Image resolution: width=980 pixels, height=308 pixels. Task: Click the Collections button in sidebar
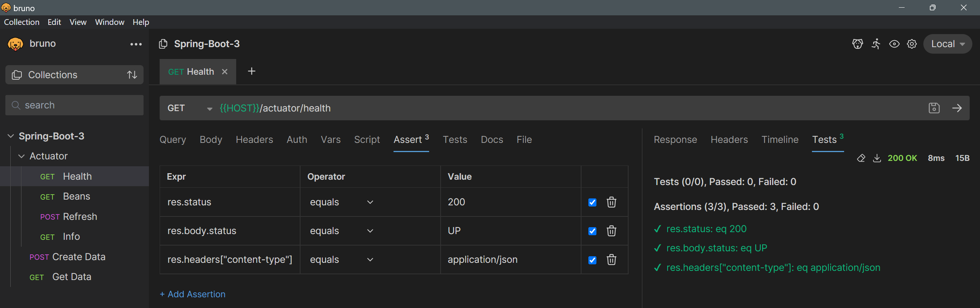74,75
